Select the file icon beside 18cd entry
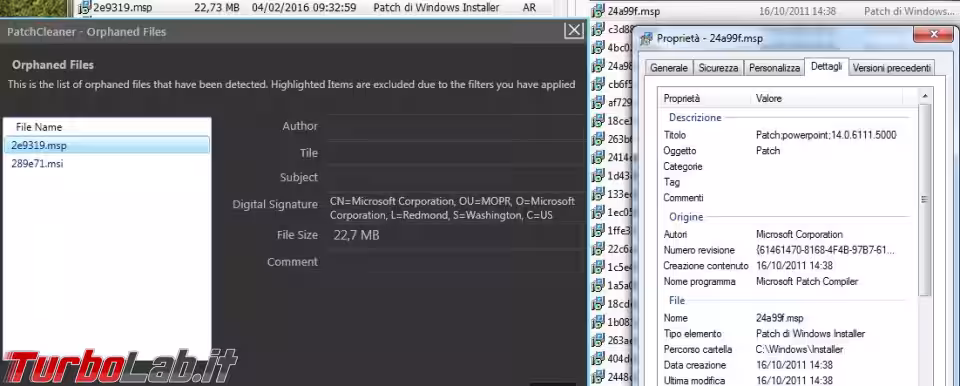Image resolution: width=960 pixels, height=386 pixels. 598,304
